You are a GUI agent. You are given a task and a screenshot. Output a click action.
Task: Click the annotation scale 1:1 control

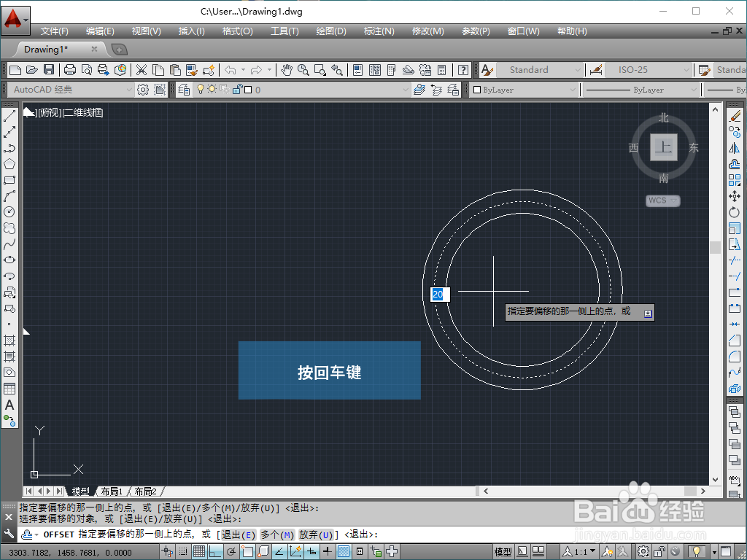pos(578,551)
